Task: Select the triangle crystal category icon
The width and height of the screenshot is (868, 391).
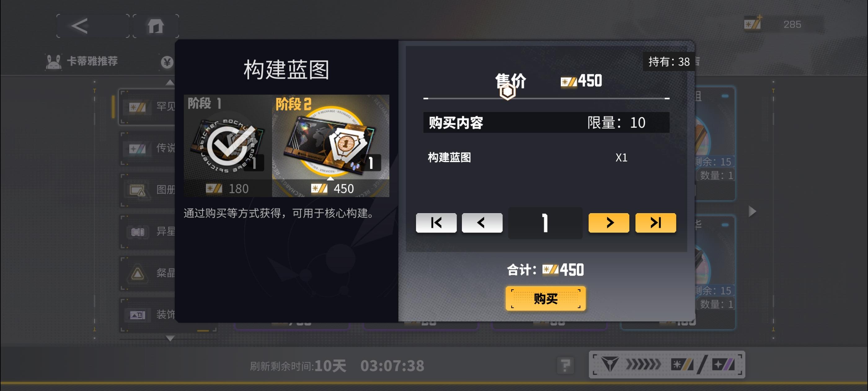Action: (137, 273)
